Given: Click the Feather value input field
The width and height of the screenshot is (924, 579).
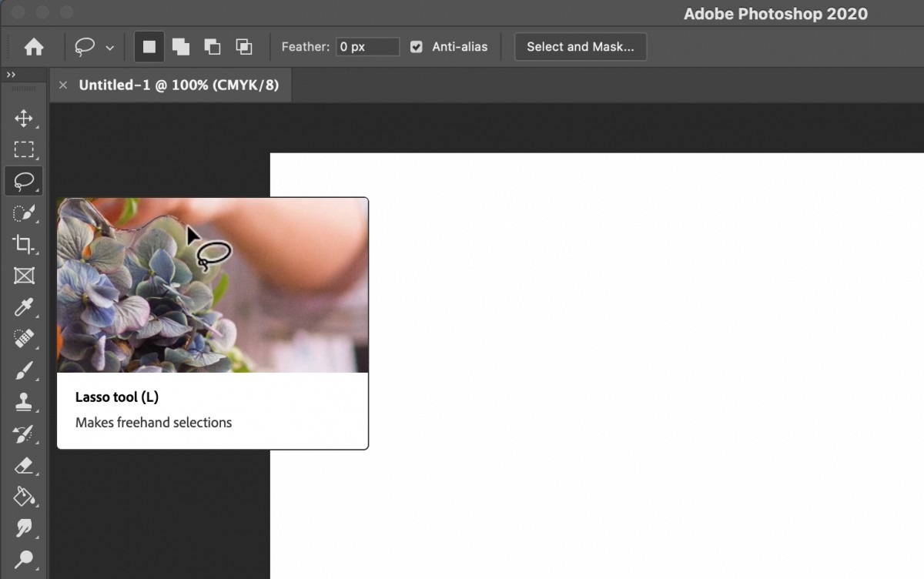Looking at the screenshot, I should (368, 47).
